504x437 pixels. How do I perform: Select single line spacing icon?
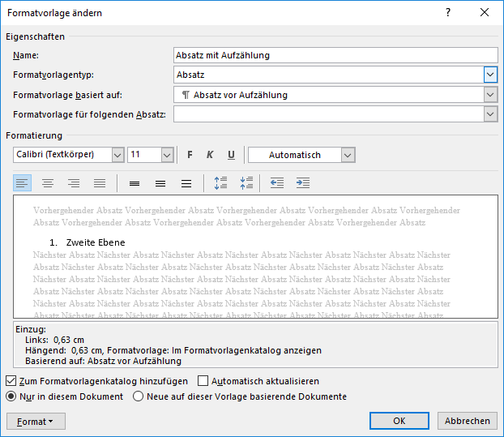click(x=135, y=183)
